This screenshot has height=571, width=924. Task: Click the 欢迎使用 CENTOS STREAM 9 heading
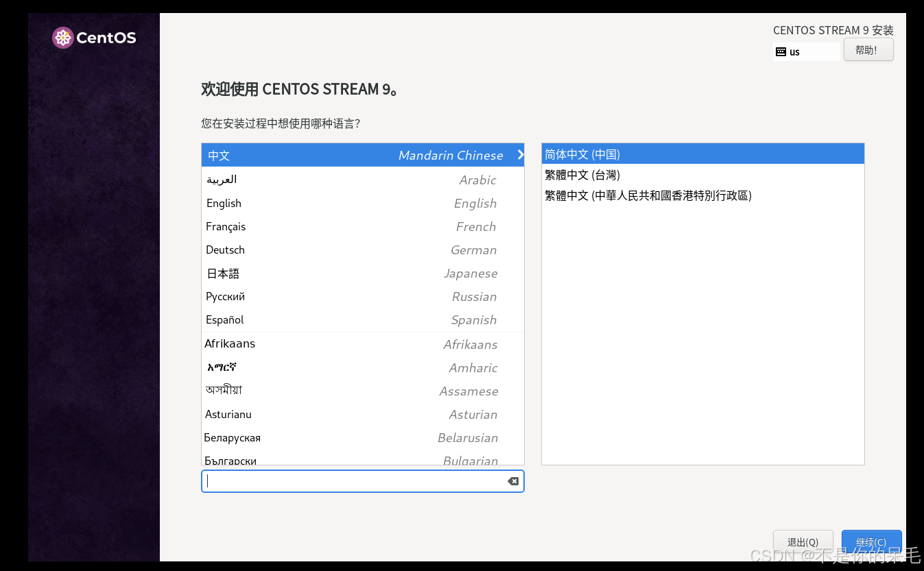tap(300, 89)
